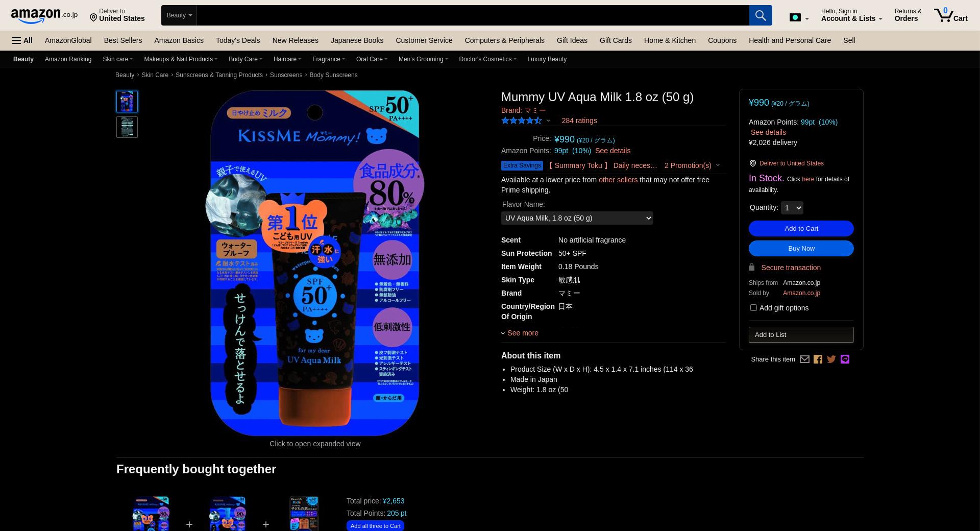Screen dimensions: 980x531
Task: Select the second product thumbnail
Action: [127, 127]
